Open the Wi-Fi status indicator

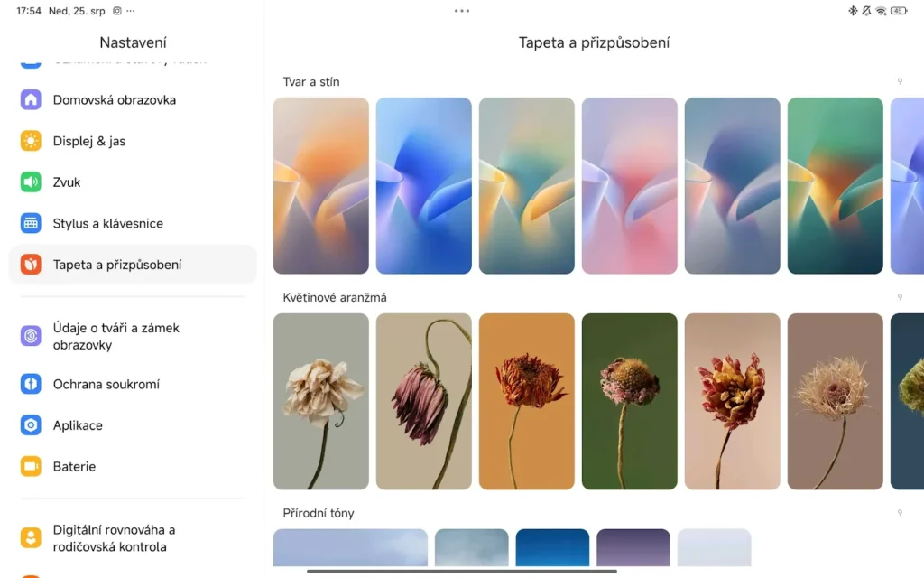coord(881,11)
